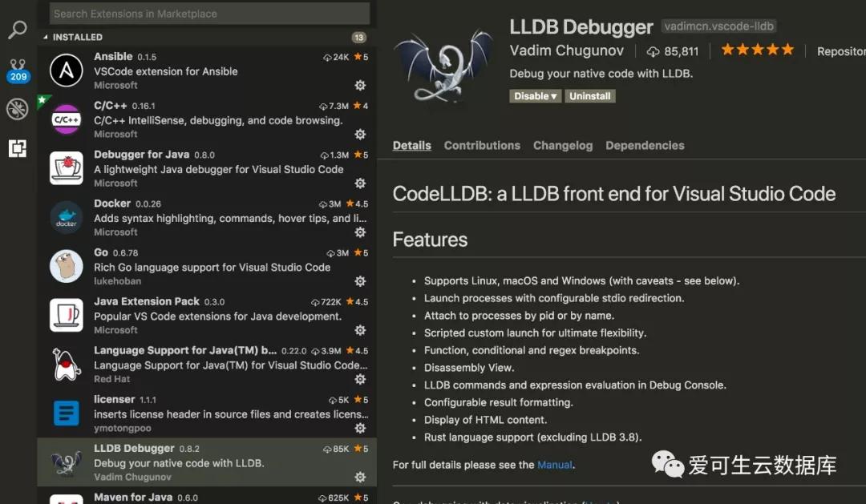This screenshot has height=504, width=866.
Task: Open the Disable dropdown button
Action: pyautogui.click(x=535, y=96)
